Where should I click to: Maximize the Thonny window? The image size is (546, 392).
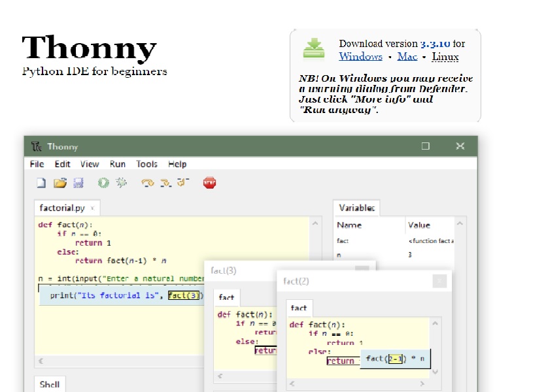click(x=426, y=146)
